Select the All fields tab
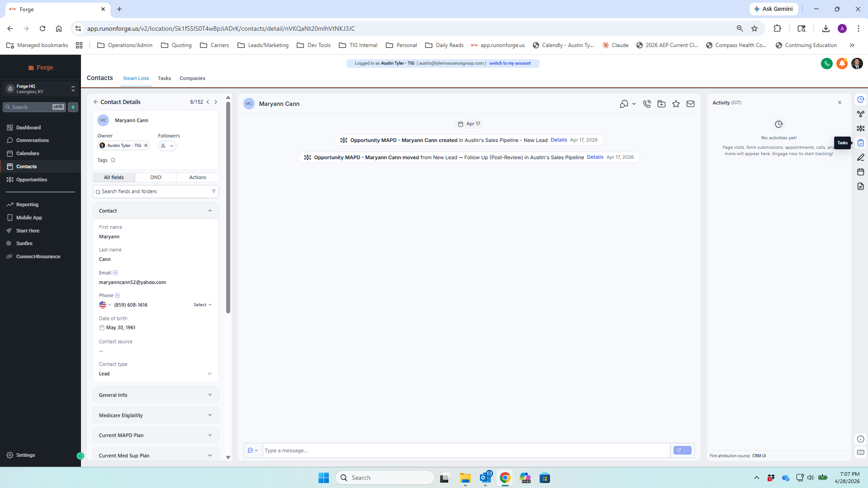The image size is (868, 488). pos(114,177)
